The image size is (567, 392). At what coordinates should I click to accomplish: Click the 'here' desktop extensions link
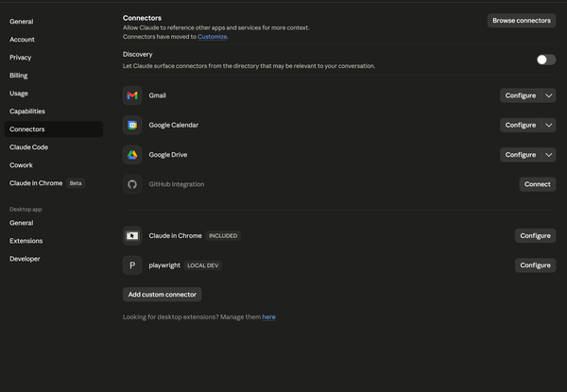(x=268, y=316)
